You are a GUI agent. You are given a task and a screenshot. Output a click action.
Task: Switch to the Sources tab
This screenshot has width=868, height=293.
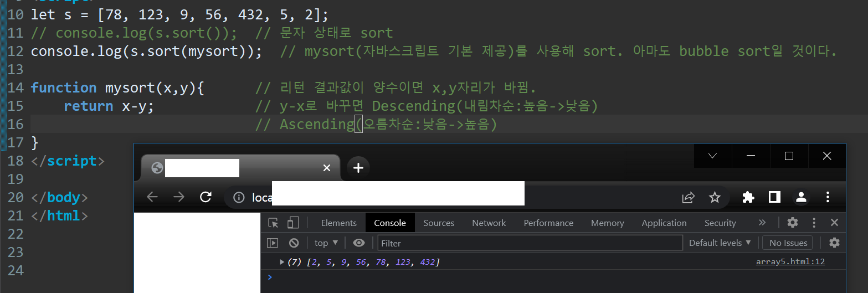439,223
